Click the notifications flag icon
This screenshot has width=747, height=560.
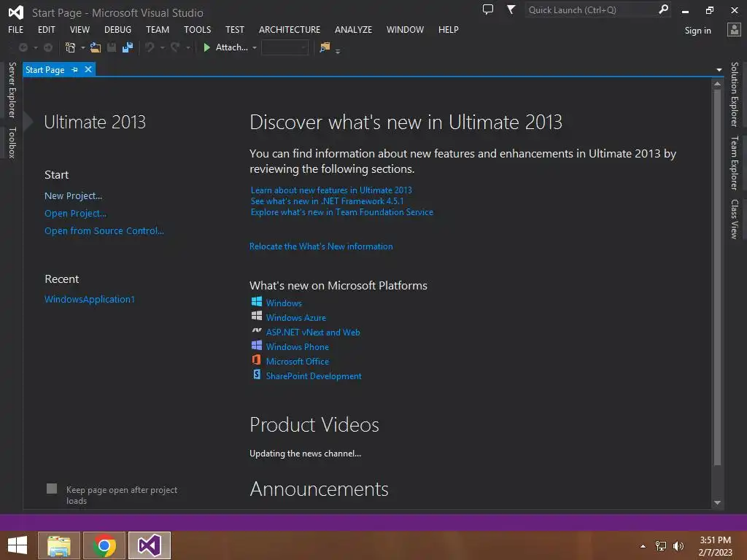coord(511,9)
